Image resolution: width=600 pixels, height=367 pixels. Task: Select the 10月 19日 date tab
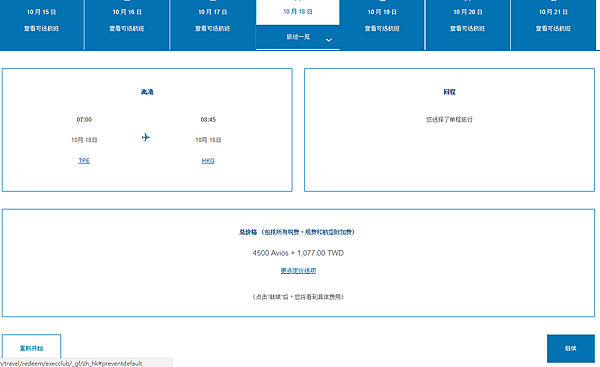pos(382,24)
